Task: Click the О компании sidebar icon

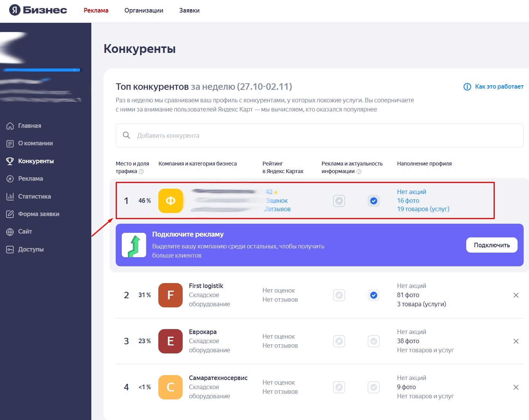Action: click(x=10, y=143)
